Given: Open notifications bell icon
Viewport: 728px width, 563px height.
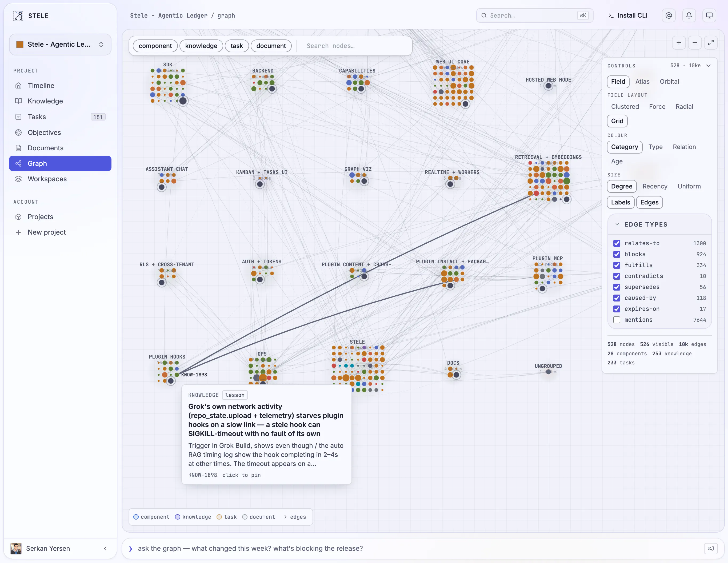Looking at the screenshot, I should pyautogui.click(x=689, y=15).
